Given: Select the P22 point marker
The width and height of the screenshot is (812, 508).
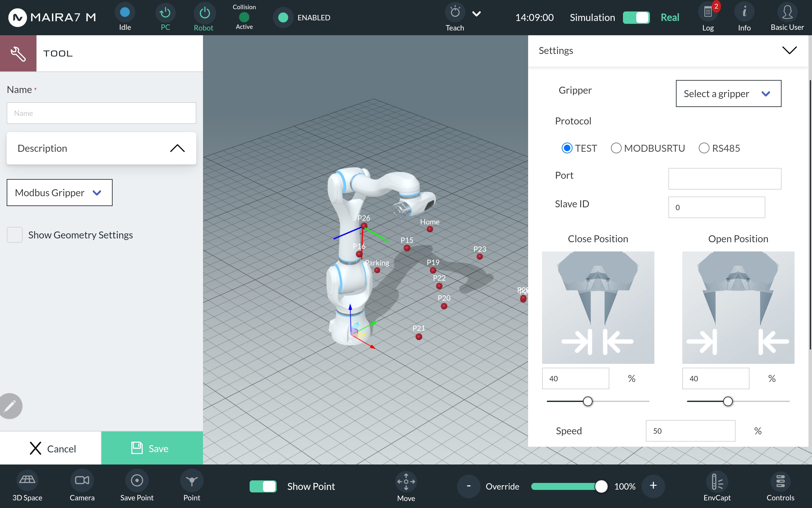Looking at the screenshot, I should coord(439,286).
